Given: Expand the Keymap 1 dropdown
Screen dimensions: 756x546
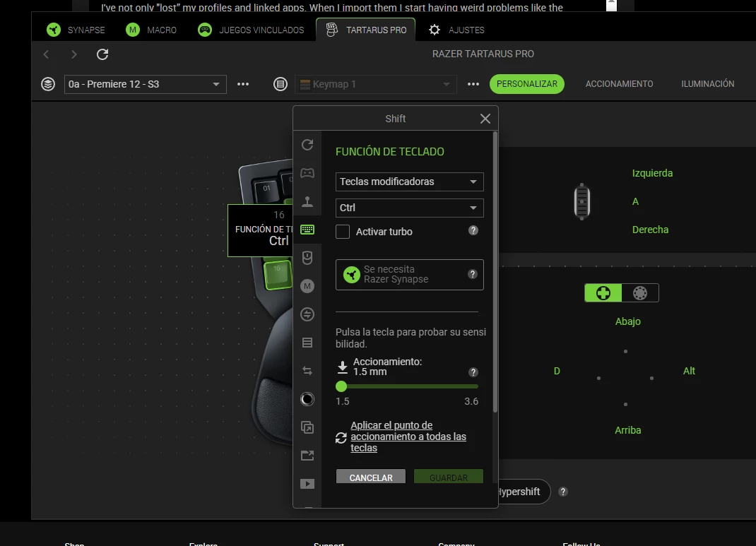Looking at the screenshot, I should coord(375,83).
